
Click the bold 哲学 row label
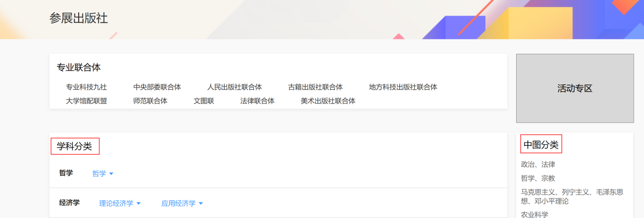[66, 173]
